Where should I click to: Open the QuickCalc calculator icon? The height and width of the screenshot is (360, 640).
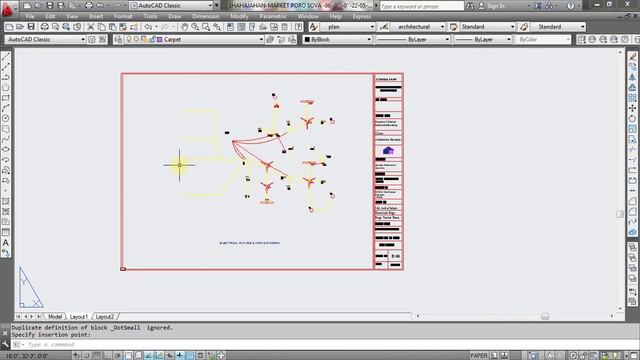click(284, 27)
